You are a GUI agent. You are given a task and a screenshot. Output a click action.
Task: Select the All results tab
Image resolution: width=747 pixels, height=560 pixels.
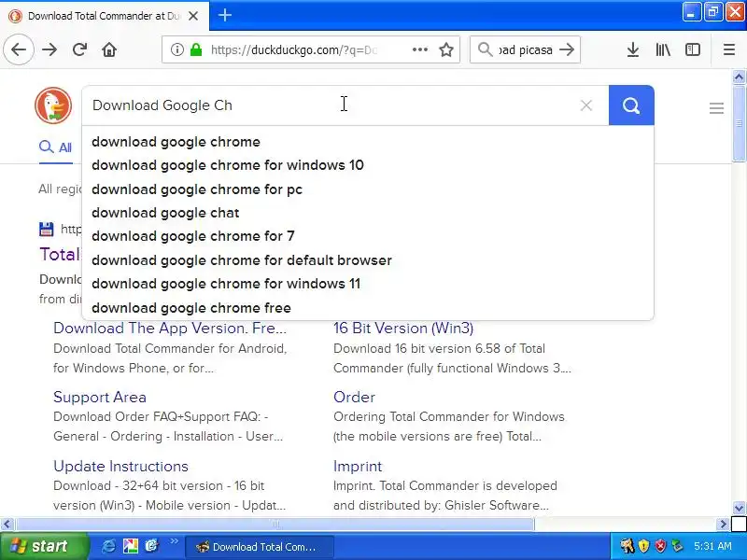[56, 147]
